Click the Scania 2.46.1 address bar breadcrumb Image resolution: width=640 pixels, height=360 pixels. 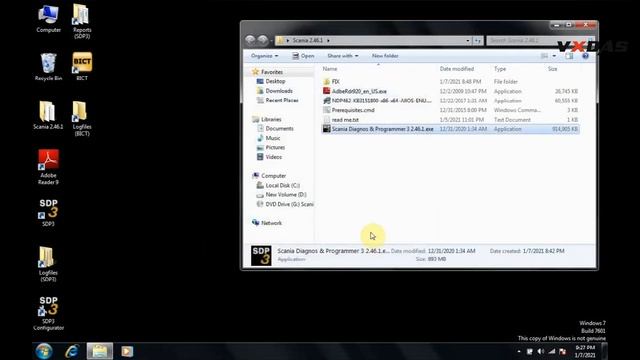coord(307,40)
